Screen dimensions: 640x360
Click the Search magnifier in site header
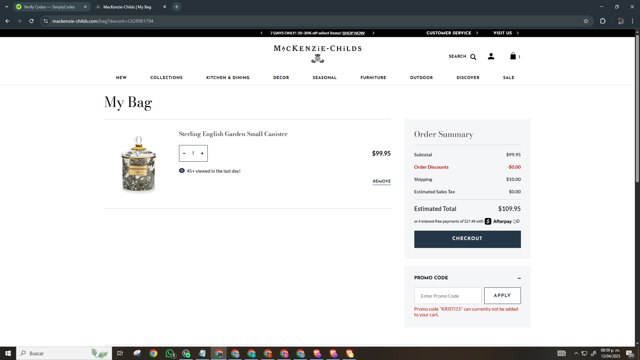coord(473,57)
